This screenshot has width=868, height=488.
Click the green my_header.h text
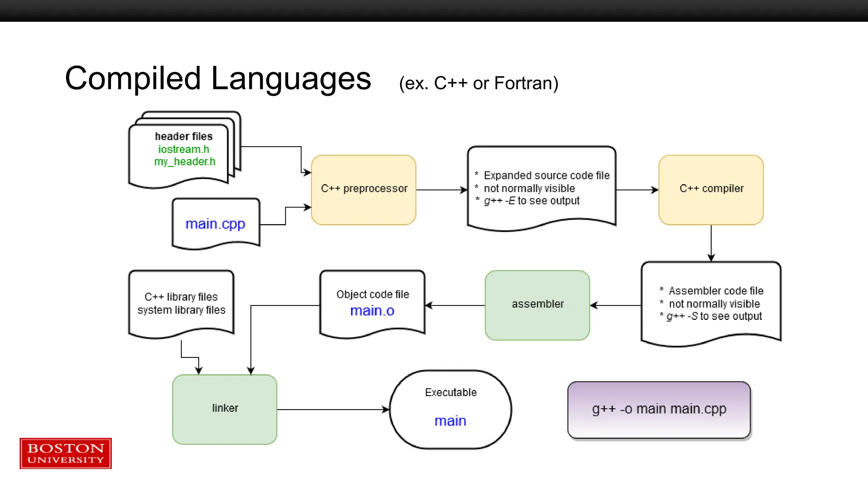pyautogui.click(x=184, y=162)
